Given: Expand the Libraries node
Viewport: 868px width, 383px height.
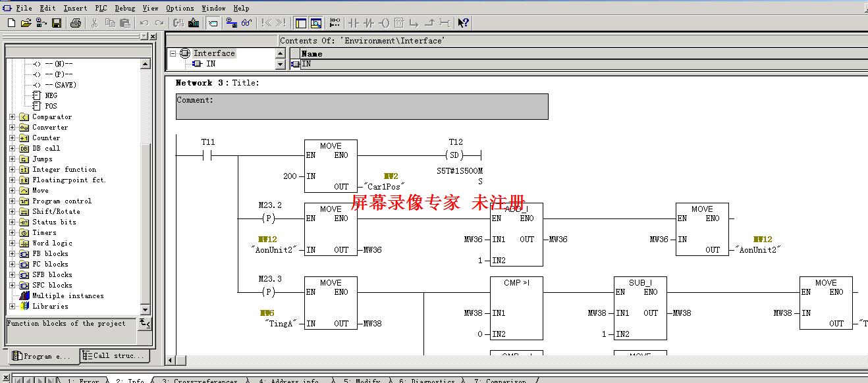Looking at the screenshot, I should pyautogui.click(x=13, y=307).
